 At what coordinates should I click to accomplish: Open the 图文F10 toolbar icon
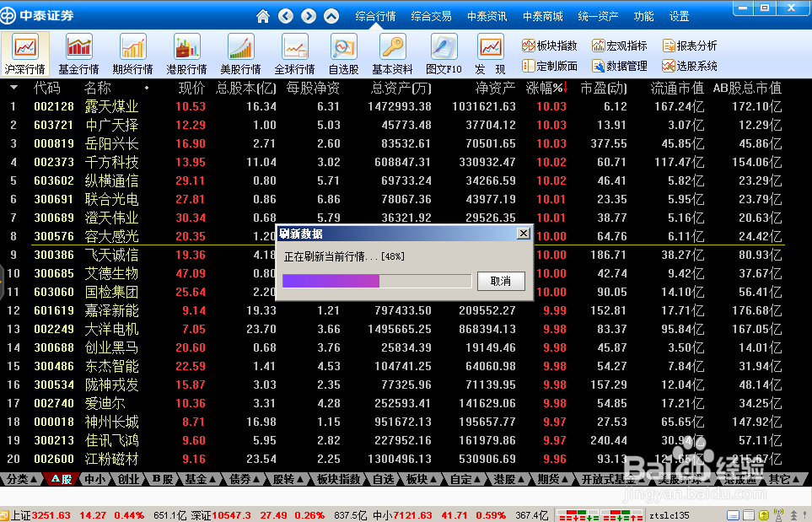coord(444,54)
